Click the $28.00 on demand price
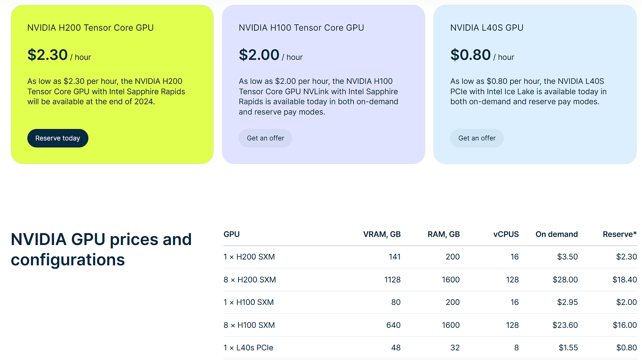 (x=565, y=280)
